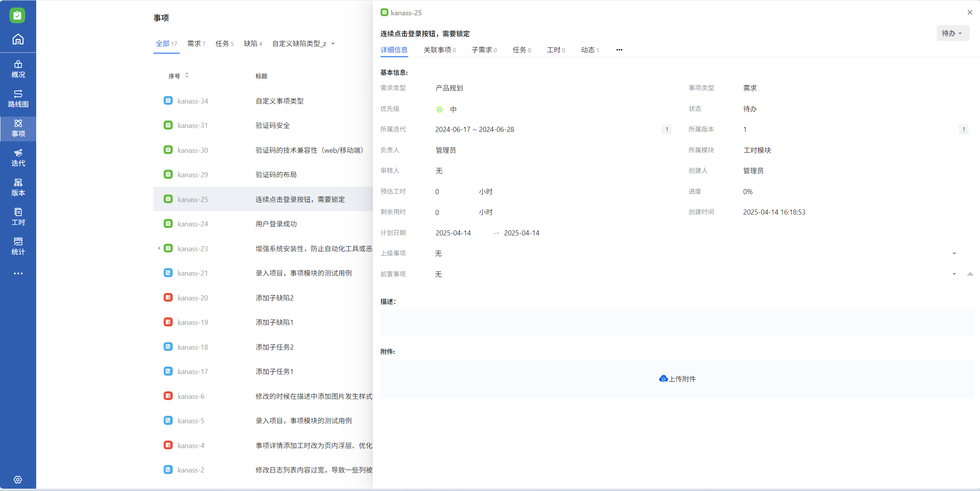Click the upload attachment cloud icon
Viewport: 980px width, 491px height.
tap(663, 379)
